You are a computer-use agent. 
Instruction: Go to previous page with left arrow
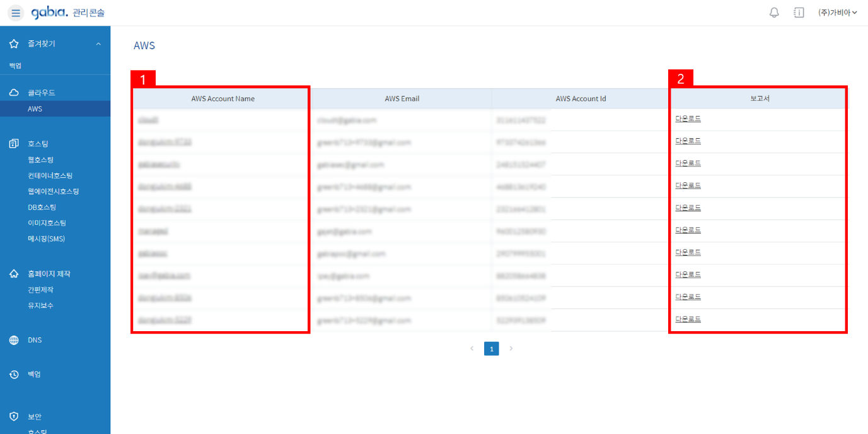tap(472, 348)
